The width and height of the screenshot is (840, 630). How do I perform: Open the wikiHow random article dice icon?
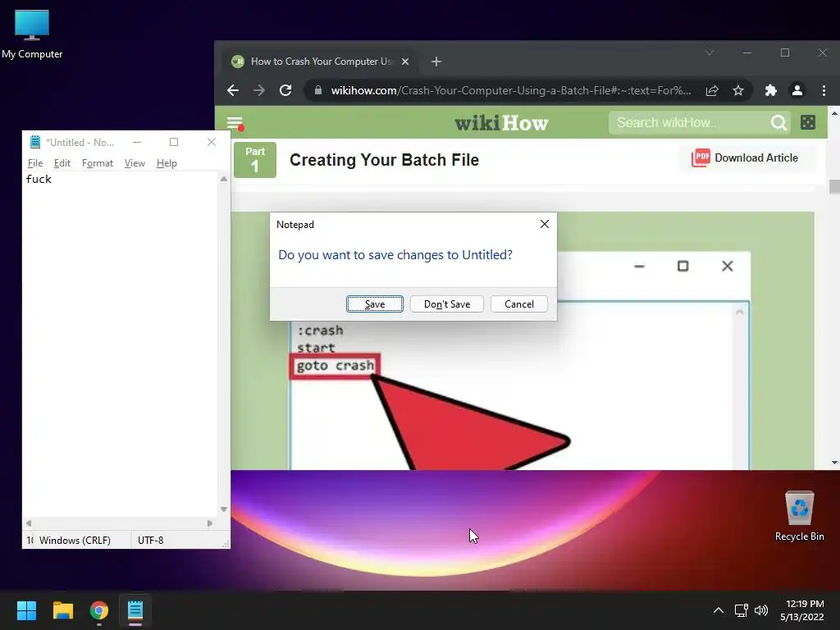tap(808, 123)
